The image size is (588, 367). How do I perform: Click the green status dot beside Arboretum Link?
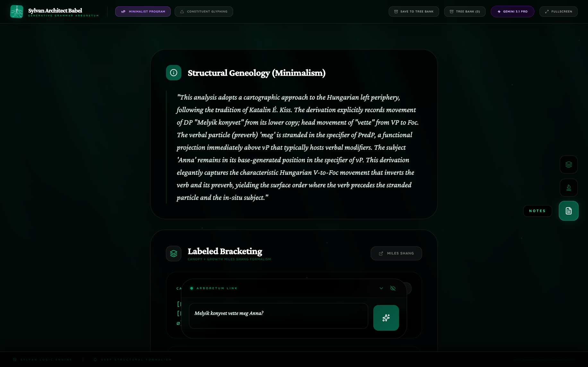pyautogui.click(x=192, y=288)
